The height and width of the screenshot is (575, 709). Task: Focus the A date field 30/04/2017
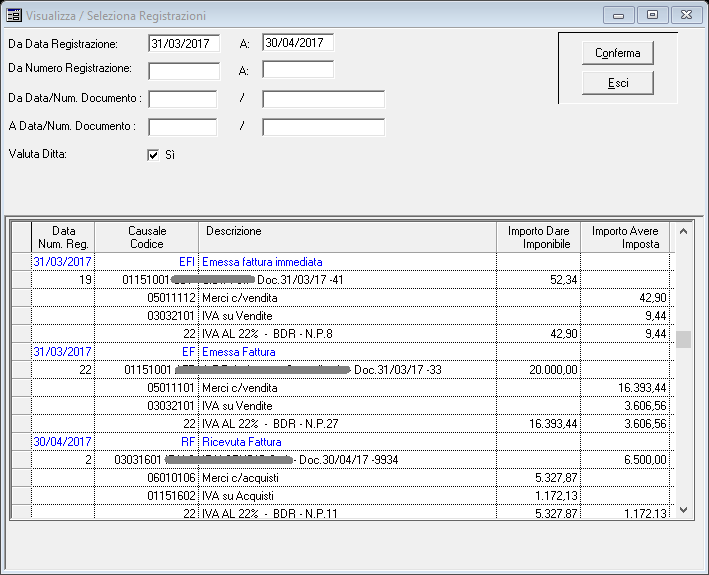click(298, 42)
